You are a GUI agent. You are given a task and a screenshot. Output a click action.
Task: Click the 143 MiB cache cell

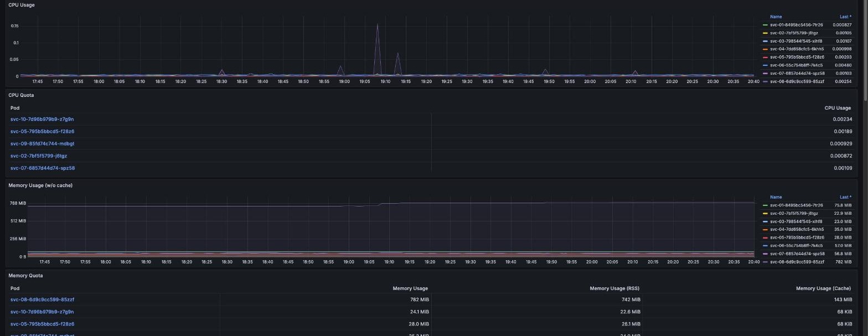[x=843, y=300]
